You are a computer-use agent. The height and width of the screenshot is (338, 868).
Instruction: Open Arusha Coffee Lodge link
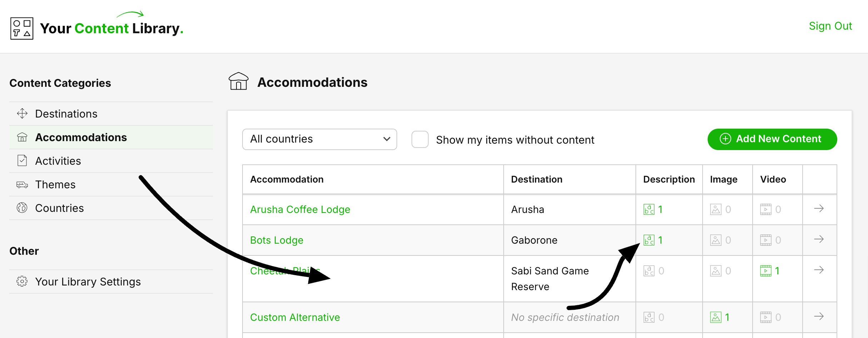click(300, 210)
